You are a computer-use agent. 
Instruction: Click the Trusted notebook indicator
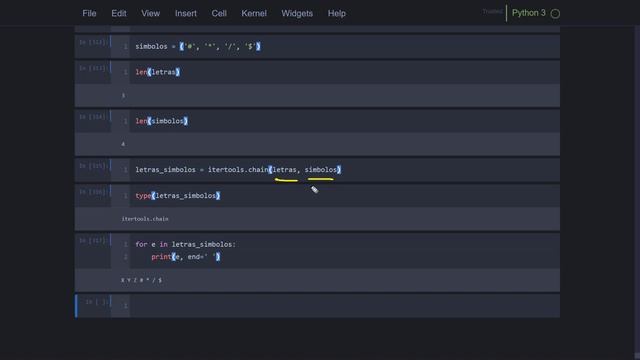[x=492, y=12]
